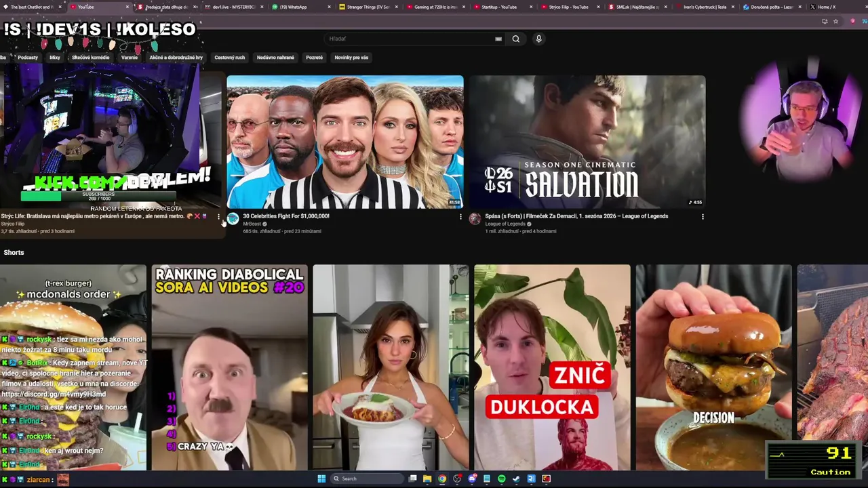Open options menu for League of Legends video
Viewport: 868px width, 488px height.
(703, 217)
